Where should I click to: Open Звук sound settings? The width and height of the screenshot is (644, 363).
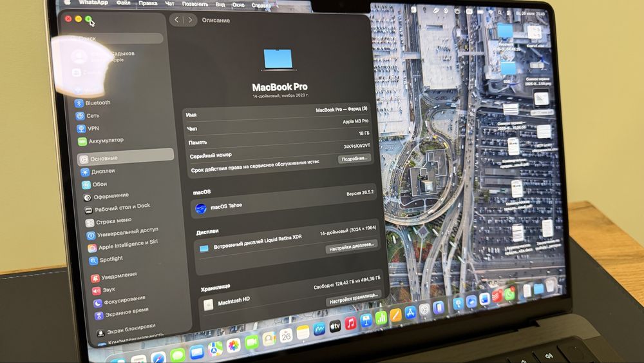point(104,290)
